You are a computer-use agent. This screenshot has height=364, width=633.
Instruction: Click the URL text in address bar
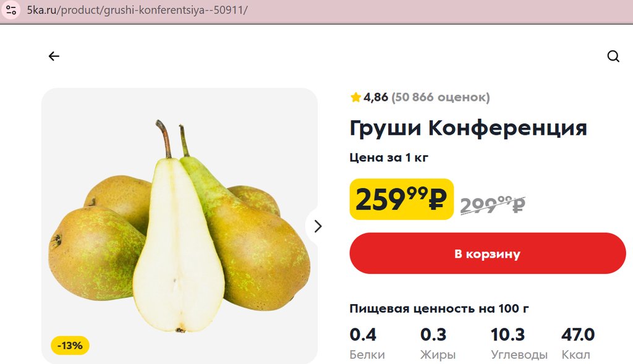pyautogui.click(x=137, y=10)
